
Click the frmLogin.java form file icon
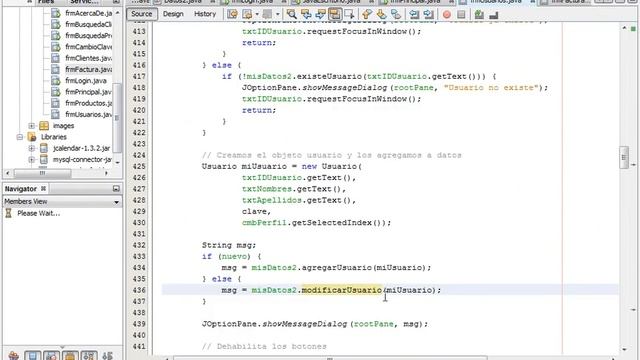click(x=56, y=80)
